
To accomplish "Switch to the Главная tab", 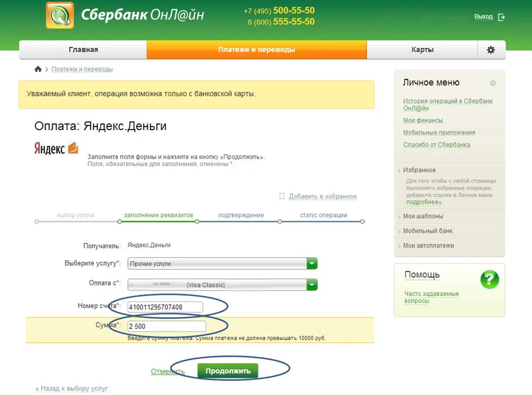I will click(x=82, y=49).
